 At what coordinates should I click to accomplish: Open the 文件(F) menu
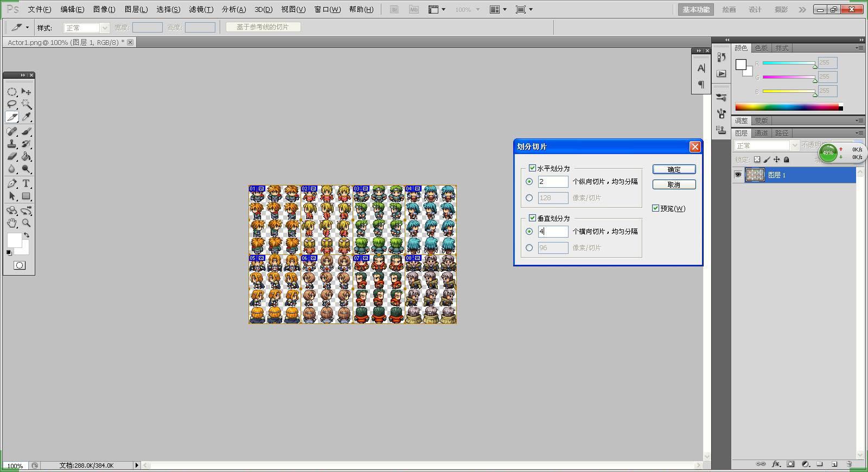[40, 10]
